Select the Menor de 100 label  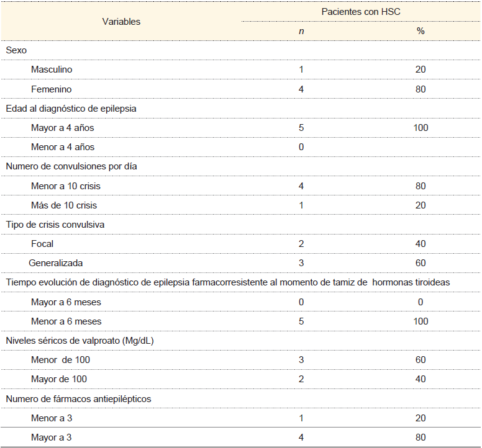(x=60, y=360)
